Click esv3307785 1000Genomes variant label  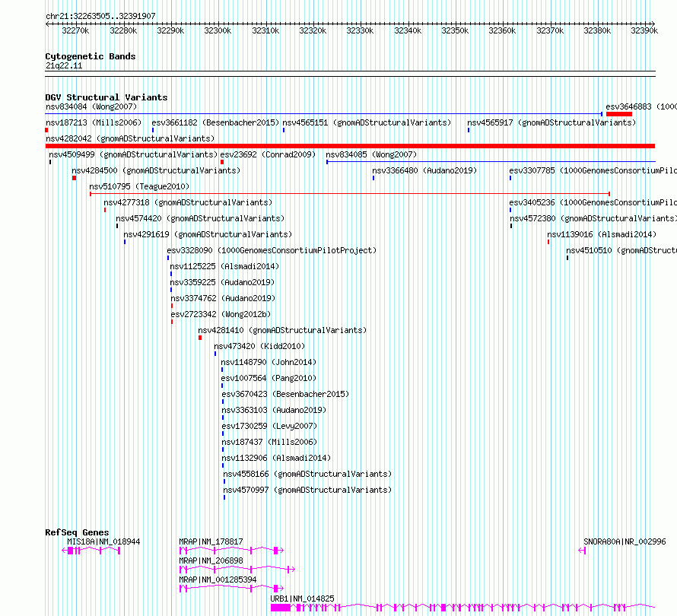coord(593,170)
